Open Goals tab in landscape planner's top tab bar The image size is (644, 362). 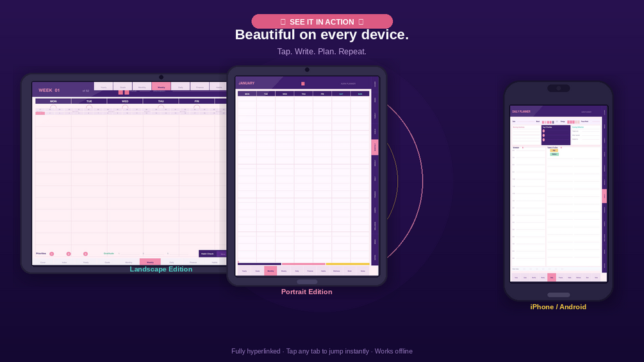(123, 86)
